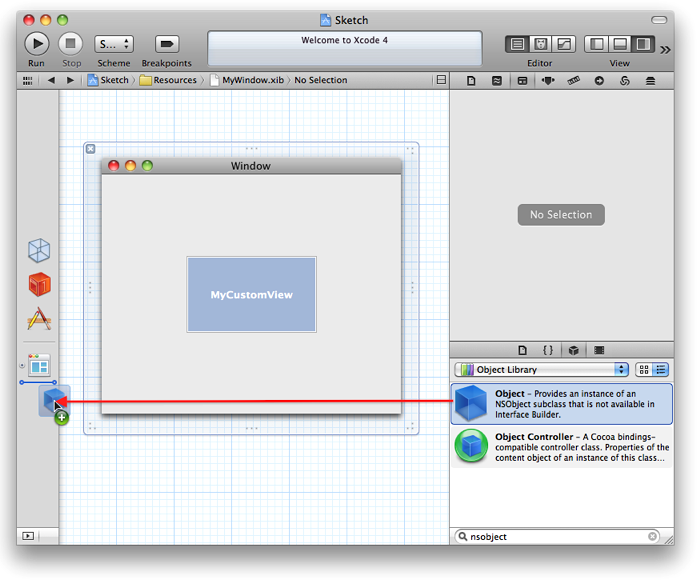697x580 pixels.
Task: Click the Run button in toolbar
Action: point(36,44)
